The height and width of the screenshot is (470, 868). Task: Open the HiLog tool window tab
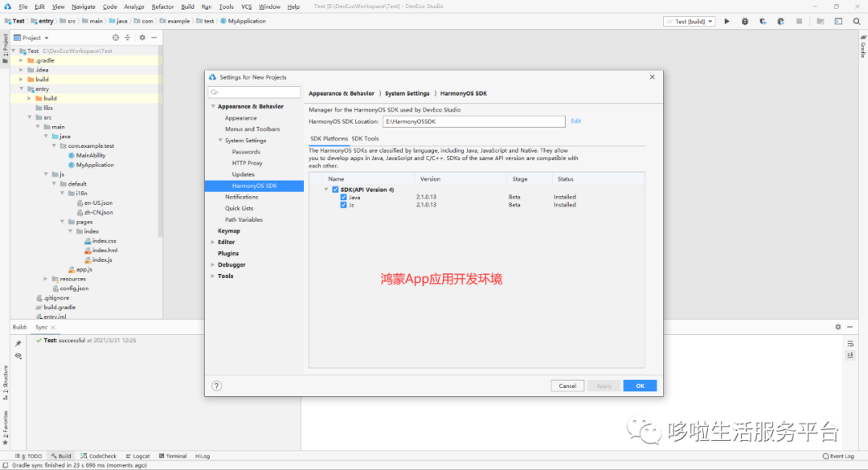(202, 456)
